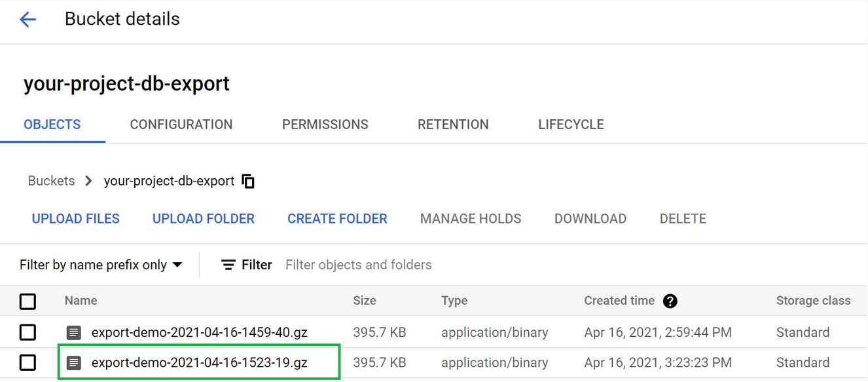Click the Storage class column header
Screen dimensions: 868x382
pyautogui.click(x=814, y=301)
